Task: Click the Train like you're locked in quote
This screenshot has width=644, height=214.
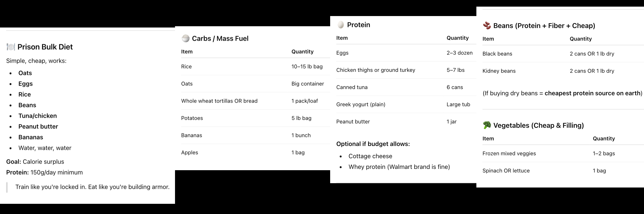Action: pyautogui.click(x=92, y=187)
